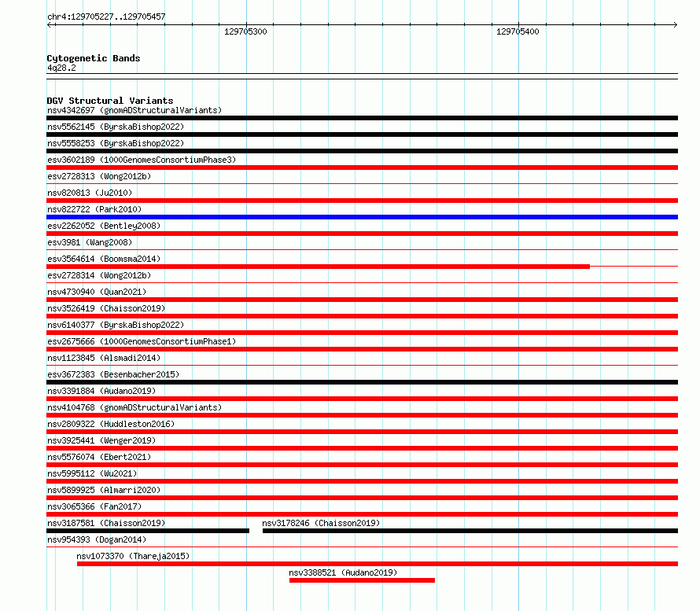Open esv2262052 Bentley2008 variant

point(104,226)
